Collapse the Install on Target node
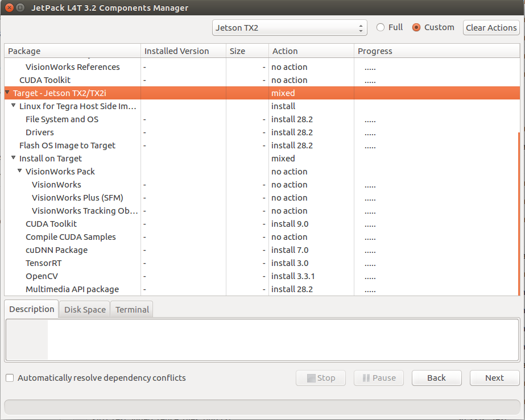 click(14, 157)
